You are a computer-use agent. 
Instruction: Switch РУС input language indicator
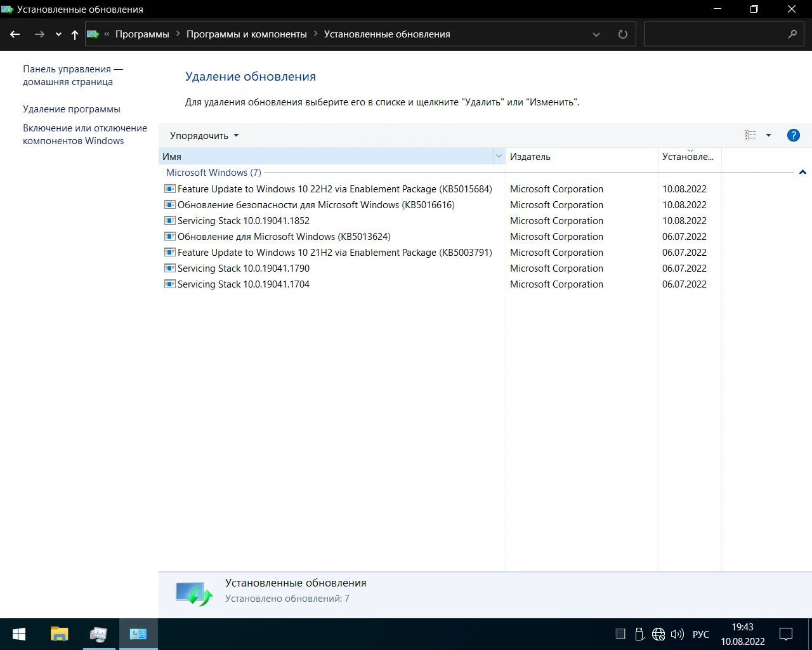[x=701, y=634]
